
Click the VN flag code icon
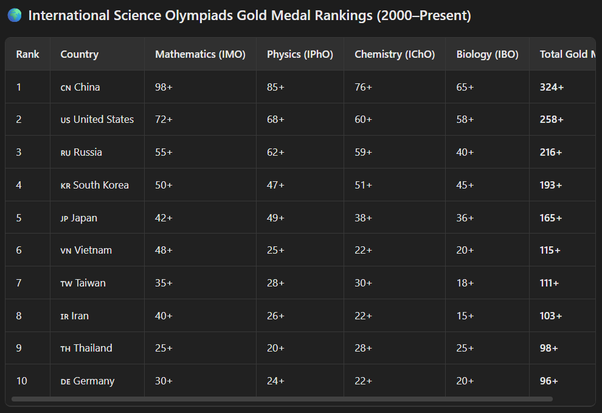pyautogui.click(x=65, y=251)
